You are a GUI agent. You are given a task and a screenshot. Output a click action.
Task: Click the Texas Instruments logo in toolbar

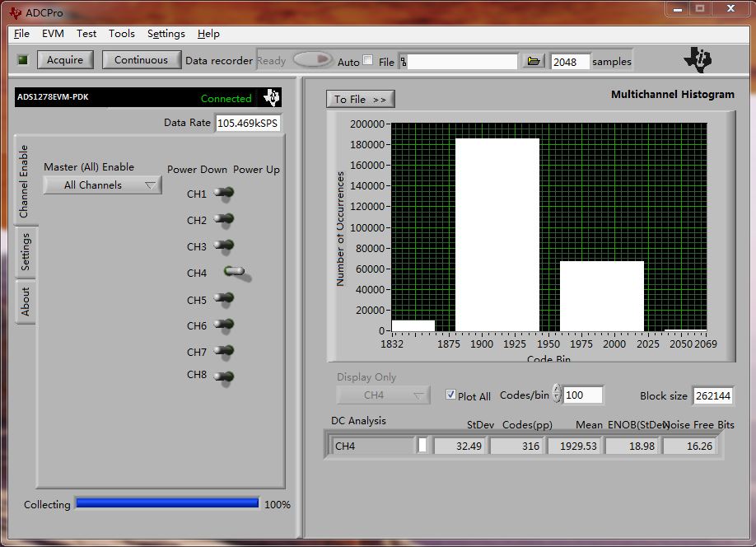[698, 60]
